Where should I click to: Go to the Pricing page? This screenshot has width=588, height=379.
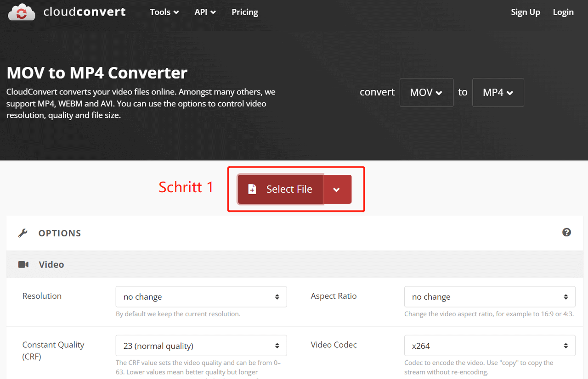click(x=245, y=12)
